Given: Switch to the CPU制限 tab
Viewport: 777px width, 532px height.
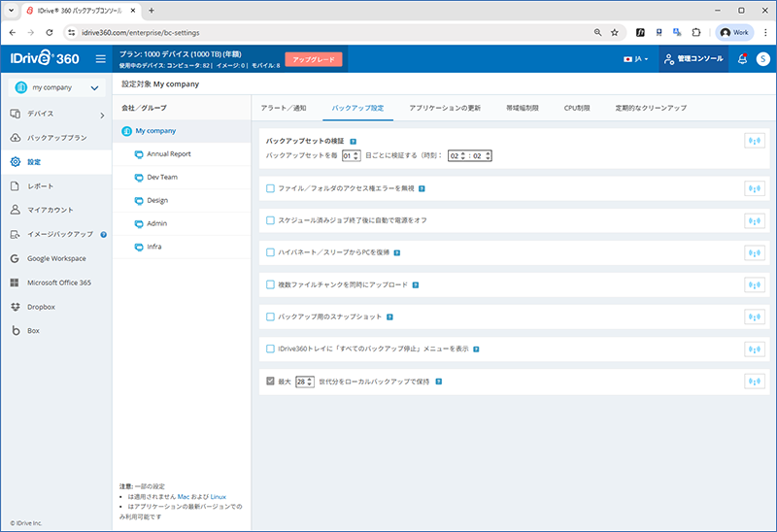Looking at the screenshot, I should coord(577,108).
